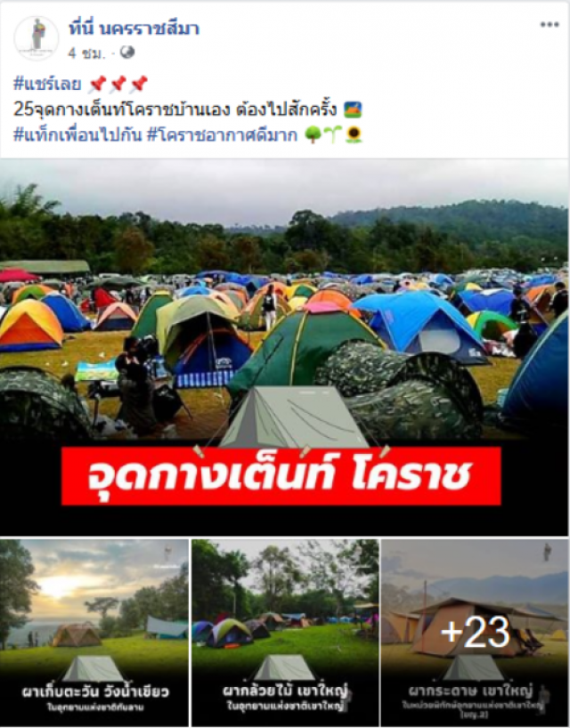Open hashtag #แชร์เลย
Viewport: 570px width, 728px height.
click(47, 84)
